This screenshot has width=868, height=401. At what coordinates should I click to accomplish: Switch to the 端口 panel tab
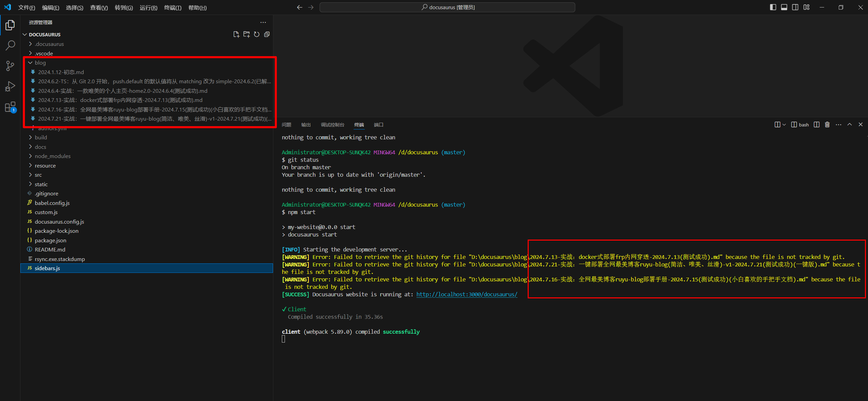click(x=378, y=125)
